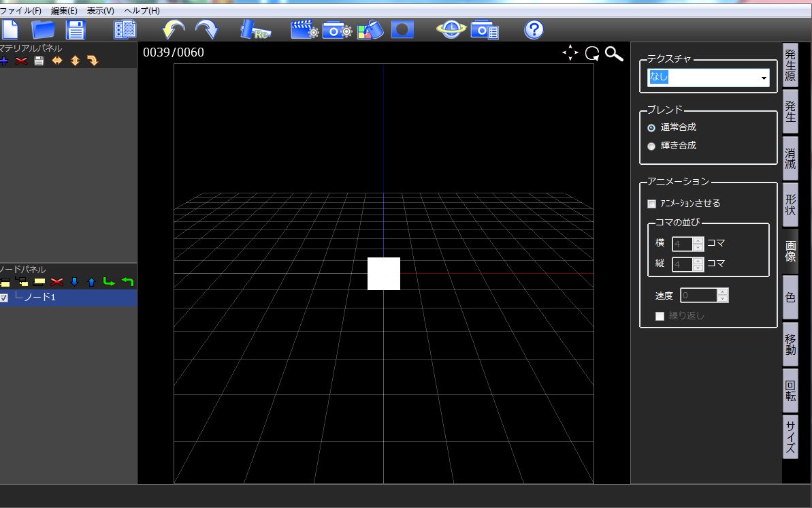Click the 速度 input field
Viewport: 812px width, 508px height.
[698, 296]
